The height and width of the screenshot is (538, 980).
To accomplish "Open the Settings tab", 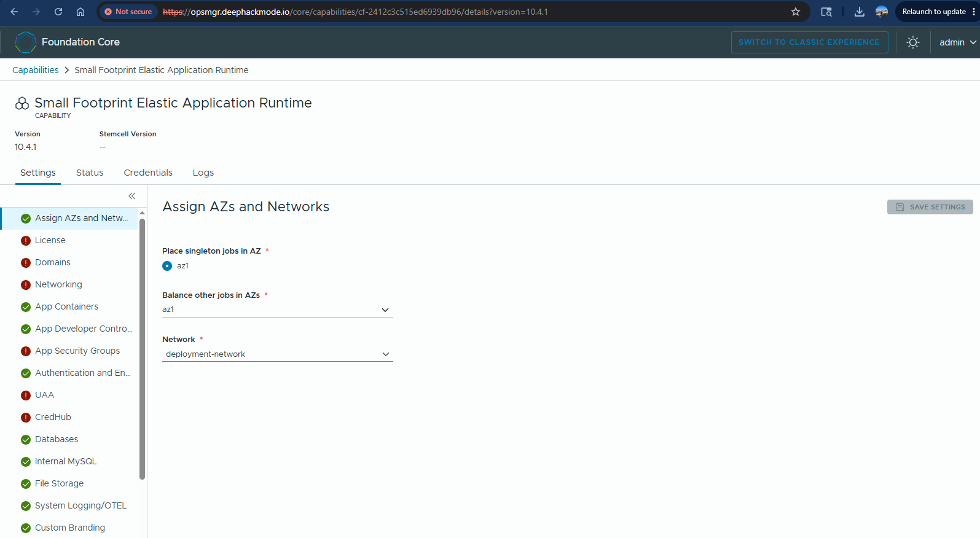I will coord(38,173).
